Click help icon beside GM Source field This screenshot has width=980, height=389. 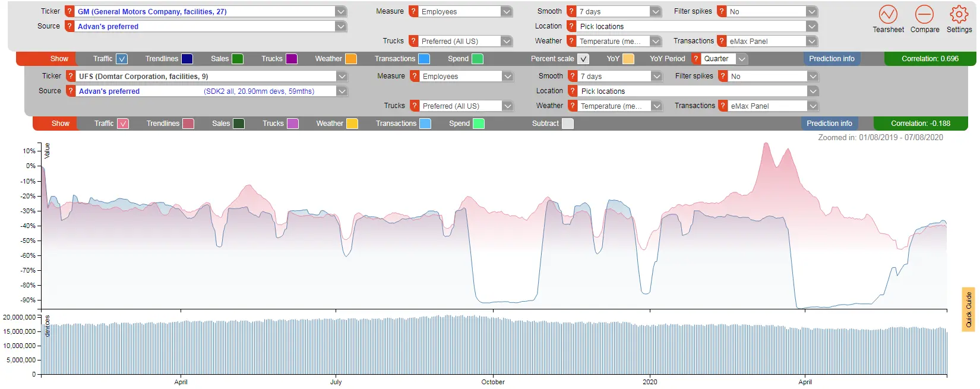pyautogui.click(x=69, y=26)
